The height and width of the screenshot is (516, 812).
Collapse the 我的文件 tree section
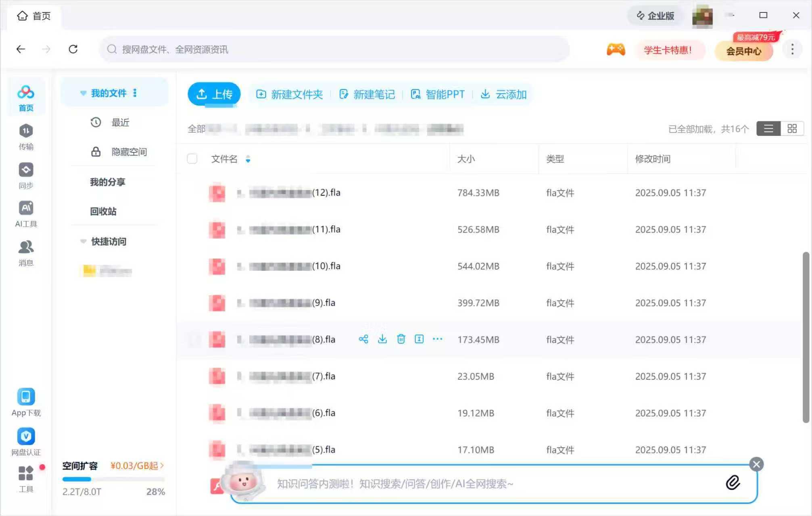pos(83,93)
